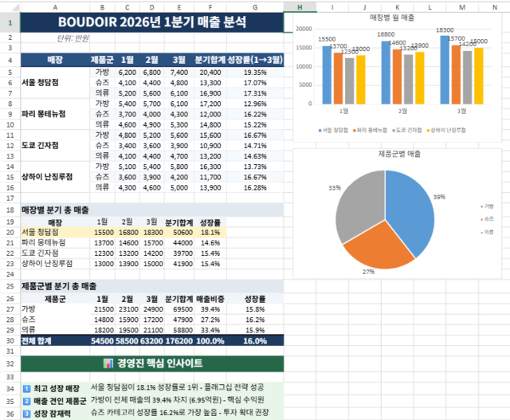Select column B header
510x420 pixels.
[102, 7]
